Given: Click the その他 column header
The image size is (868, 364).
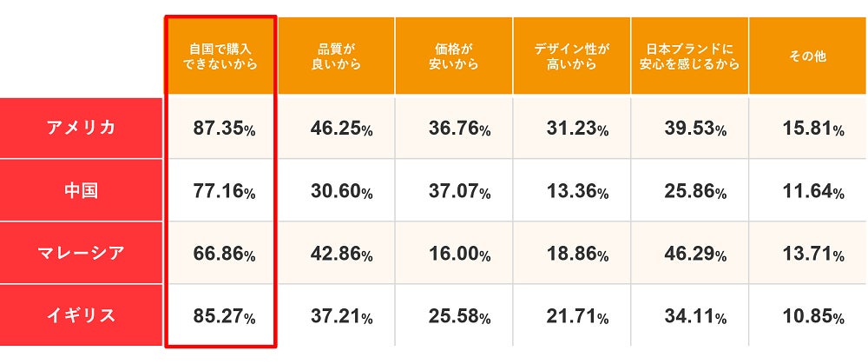Looking at the screenshot, I should (x=807, y=56).
